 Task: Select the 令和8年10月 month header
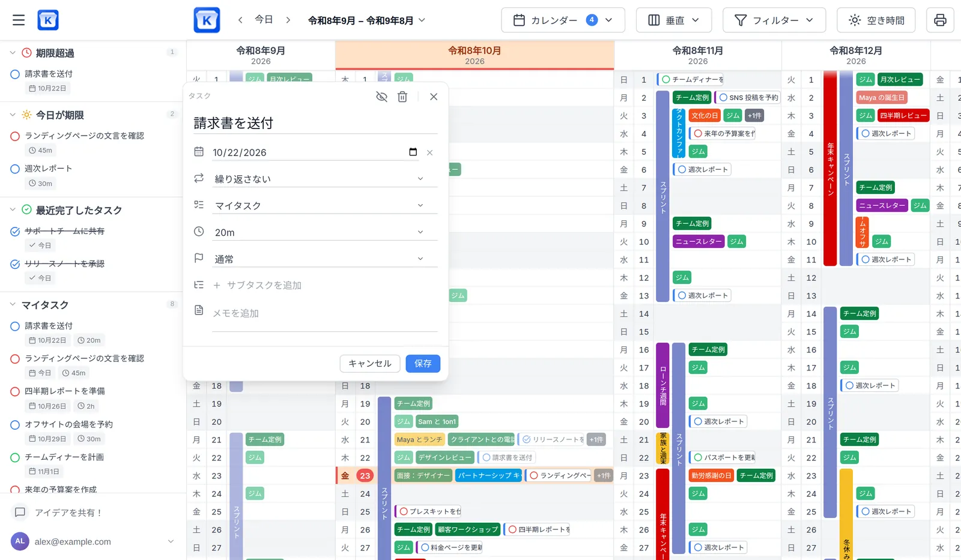pyautogui.click(x=474, y=55)
